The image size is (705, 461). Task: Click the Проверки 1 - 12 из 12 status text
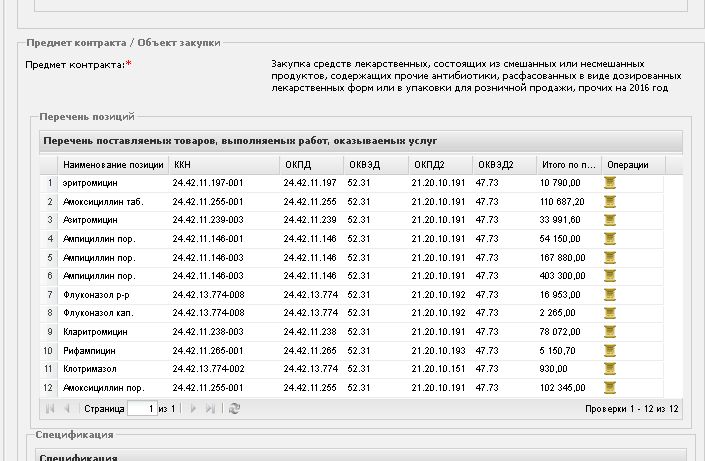[x=632, y=409]
